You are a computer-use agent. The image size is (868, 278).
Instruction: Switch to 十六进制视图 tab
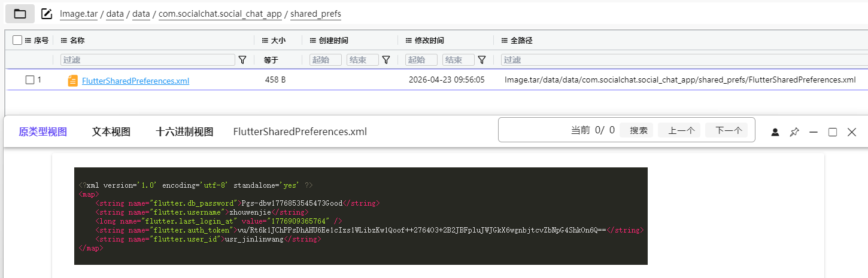(184, 132)
